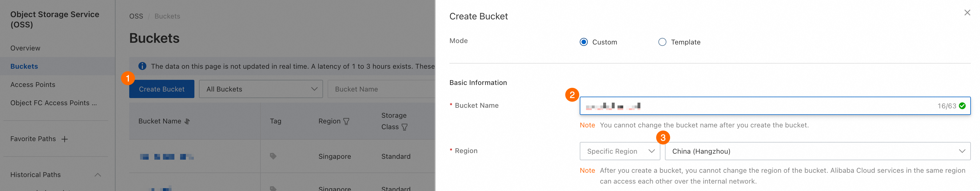The height and width of the screenshot is (191, 980).
Task: Click the Create Bucket button
Action: (x=162, y=89)
